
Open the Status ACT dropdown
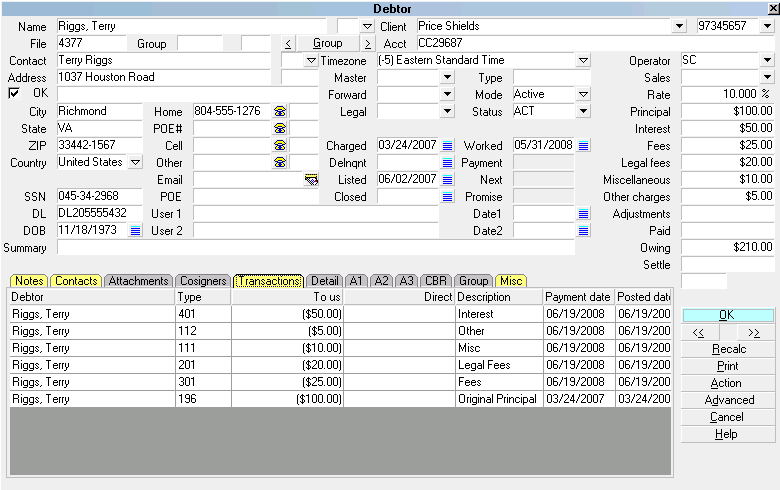pyautogui.click(x=583, y=111)
